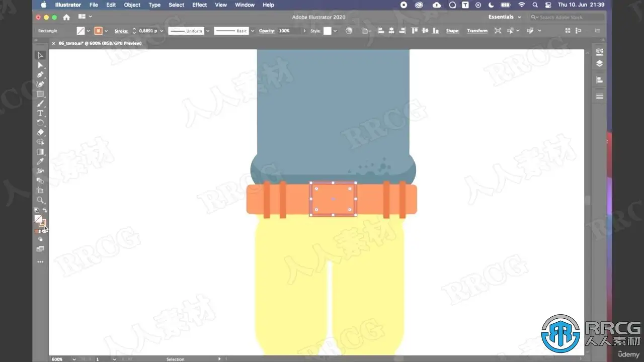Reset to default fill and stroke
Image resolution: width=644 pixels, height=362 pixels.
(x=36, y=210)
